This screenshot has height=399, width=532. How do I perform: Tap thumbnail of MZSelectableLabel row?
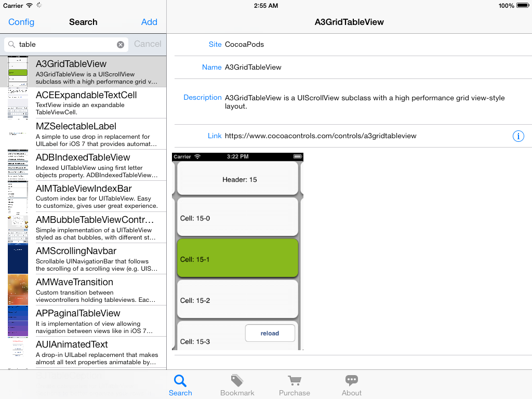(18, 134)
